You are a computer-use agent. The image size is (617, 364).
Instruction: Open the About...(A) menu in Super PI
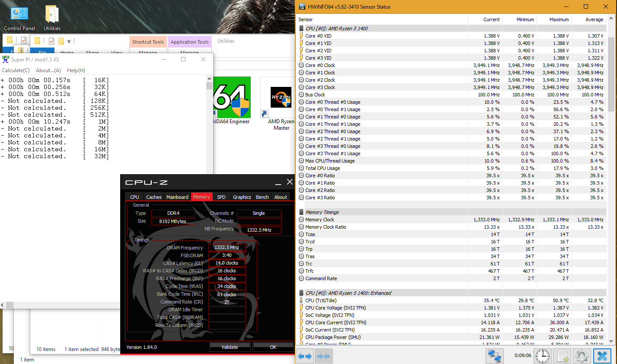tap(48, 70)
